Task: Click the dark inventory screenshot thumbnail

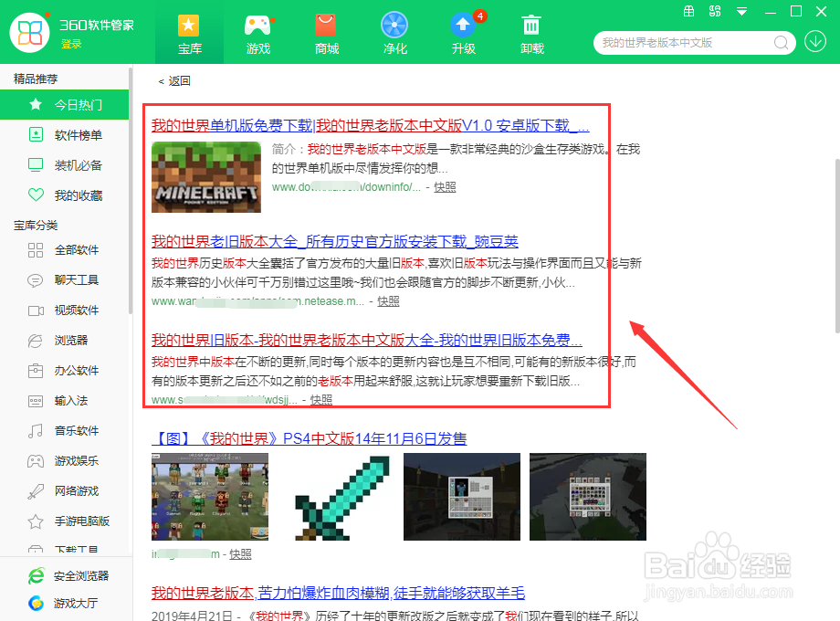Action: coord(462,497)
